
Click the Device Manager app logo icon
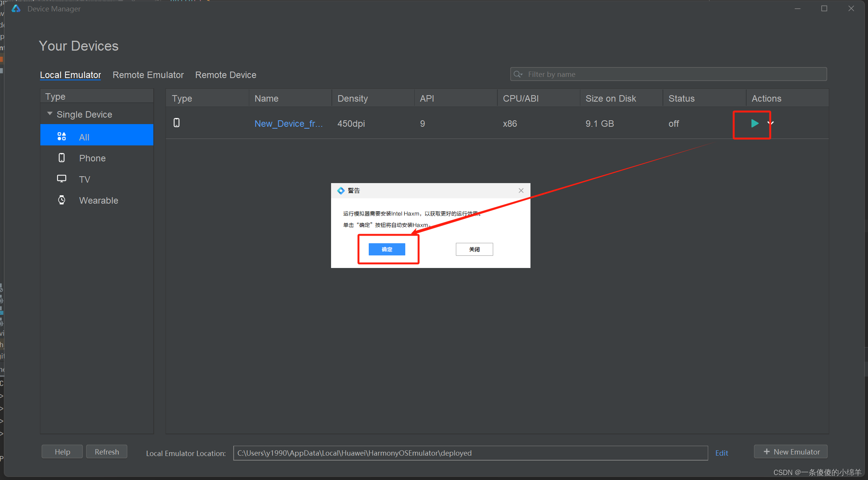16,8
